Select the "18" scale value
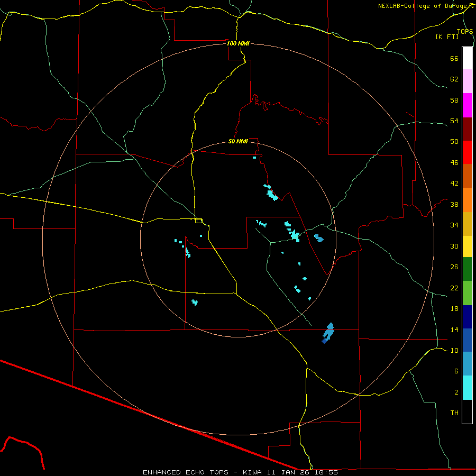476x476 pixels. (x=454, y=309)
